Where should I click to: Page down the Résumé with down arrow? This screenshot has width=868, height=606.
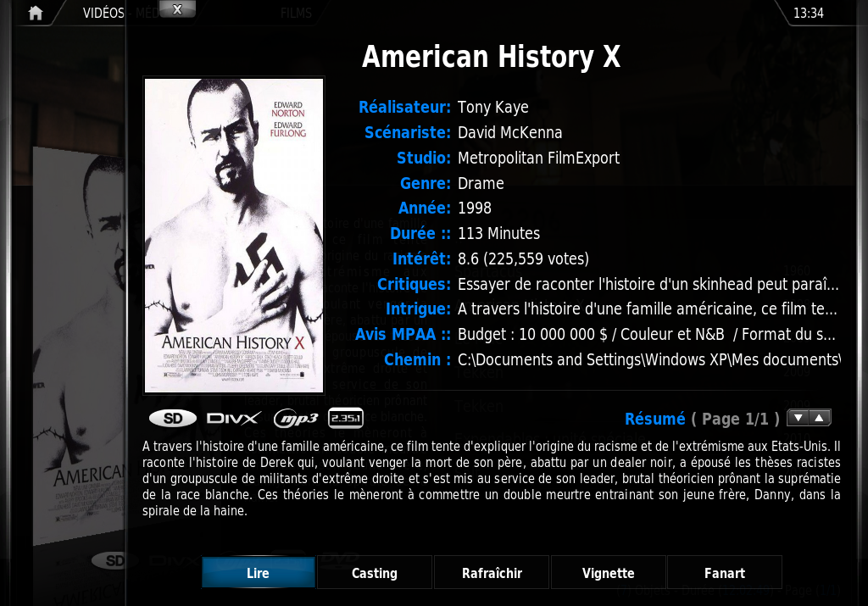point(798,418)
